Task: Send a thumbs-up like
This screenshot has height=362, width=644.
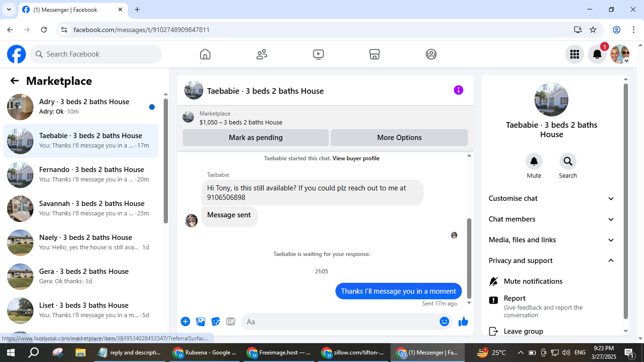Action: click(x=463, y=321)
